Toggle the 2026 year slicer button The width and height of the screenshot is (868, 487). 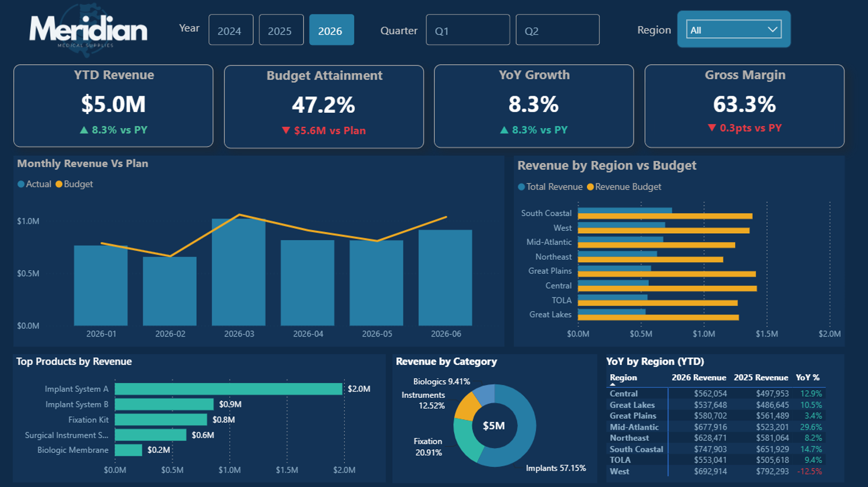pos(331,30)
